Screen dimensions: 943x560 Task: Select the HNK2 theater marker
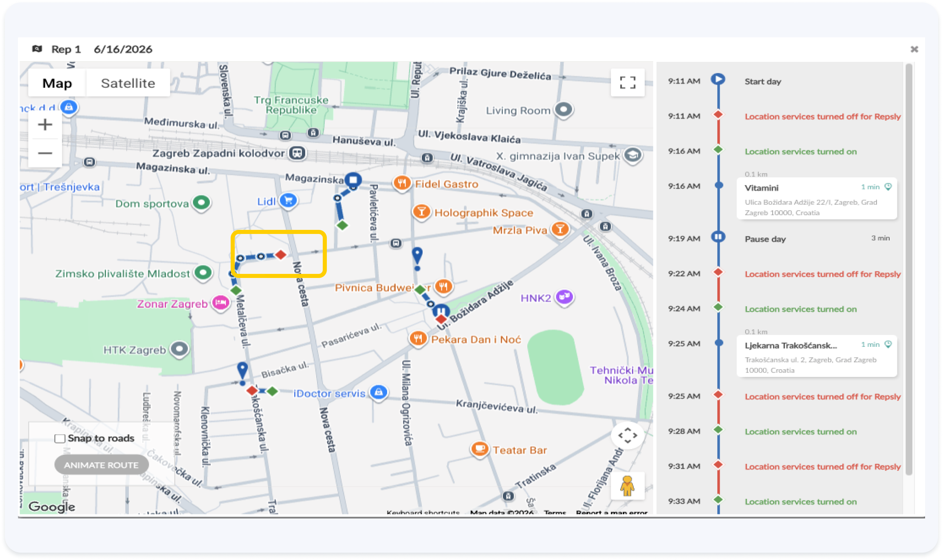tap(564, 297)
